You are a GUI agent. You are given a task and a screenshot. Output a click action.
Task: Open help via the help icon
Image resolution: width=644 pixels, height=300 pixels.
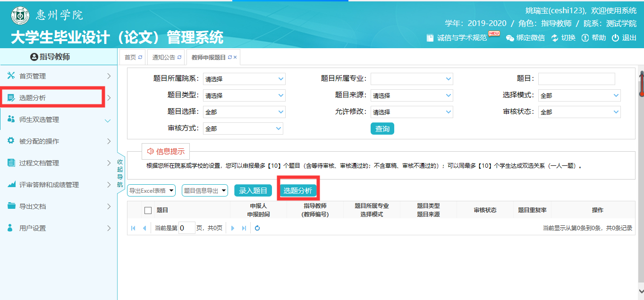click(585, 38)
